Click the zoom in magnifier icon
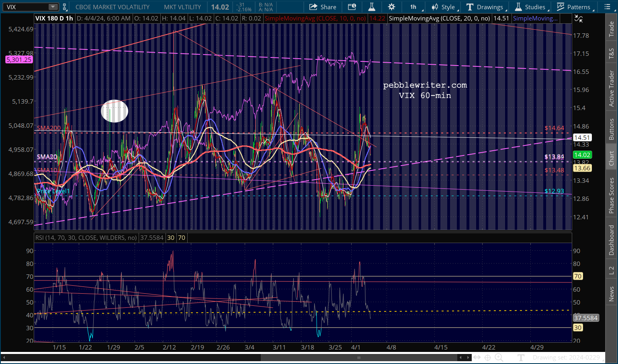618x364 pixels. (x=499, y=357)
